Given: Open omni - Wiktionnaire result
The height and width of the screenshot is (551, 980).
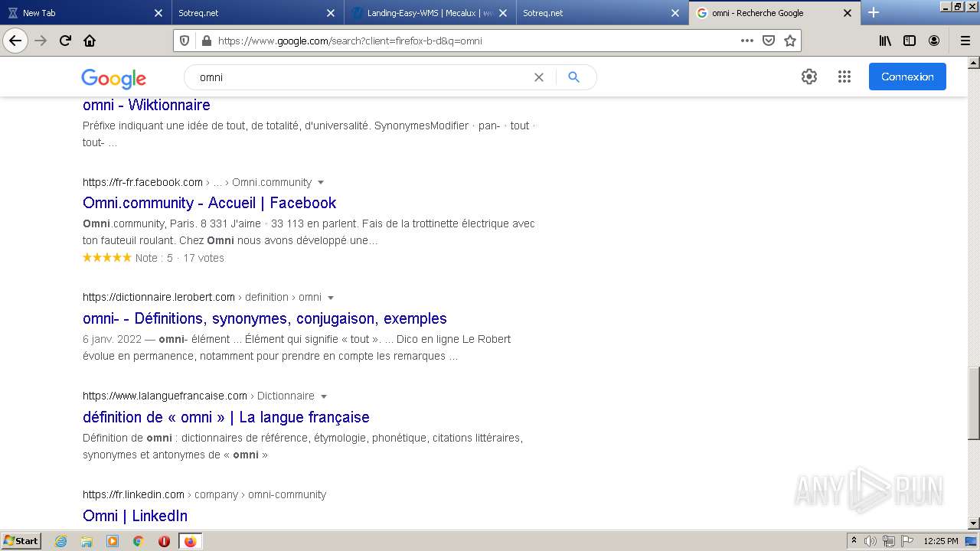Looking at the screenshot, I should 146,105.
